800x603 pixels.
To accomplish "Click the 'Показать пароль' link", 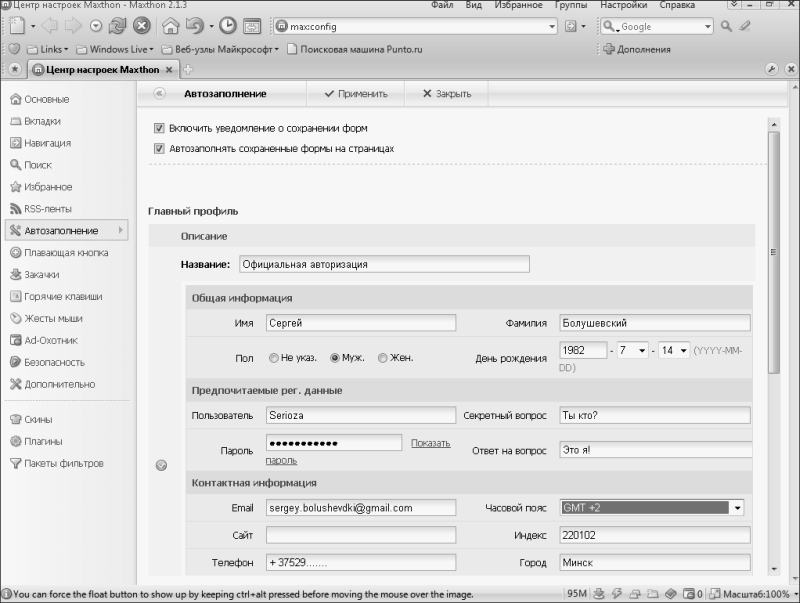I will 431,443.
